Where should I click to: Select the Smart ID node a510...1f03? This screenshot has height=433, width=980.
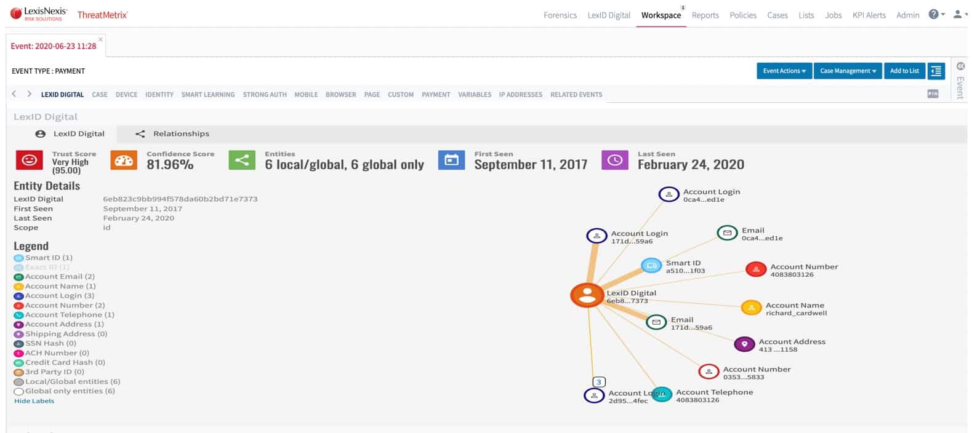pos(651,266)
